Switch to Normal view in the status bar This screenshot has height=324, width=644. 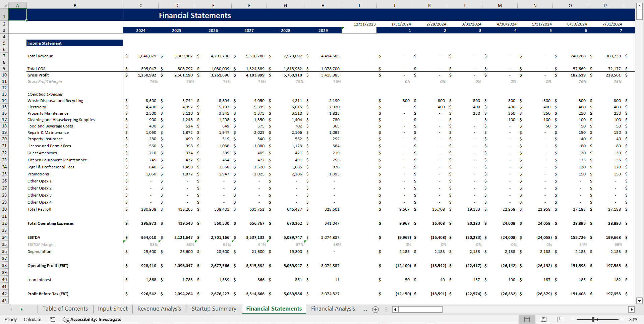[527, 319]
